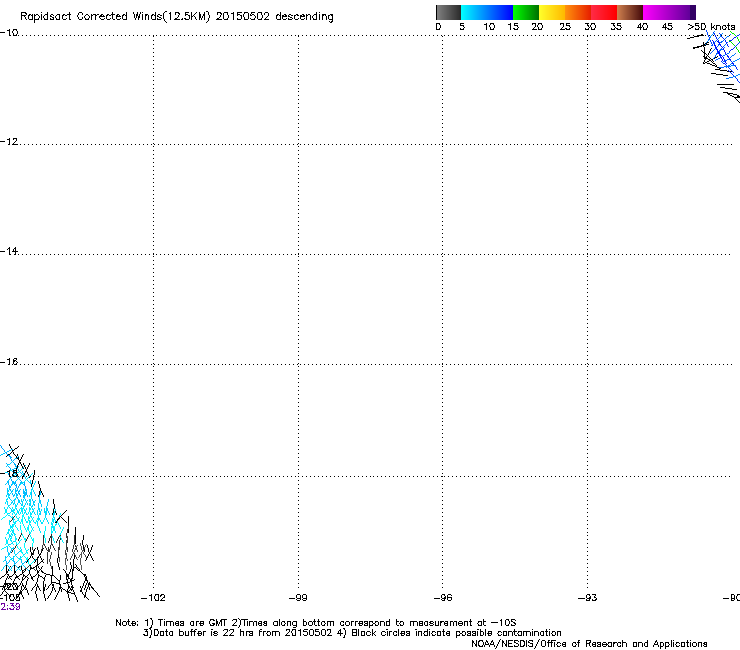Click the yellow 20-25 knots color band
This screenshot has width=740, height=650.
click(552, 12)
